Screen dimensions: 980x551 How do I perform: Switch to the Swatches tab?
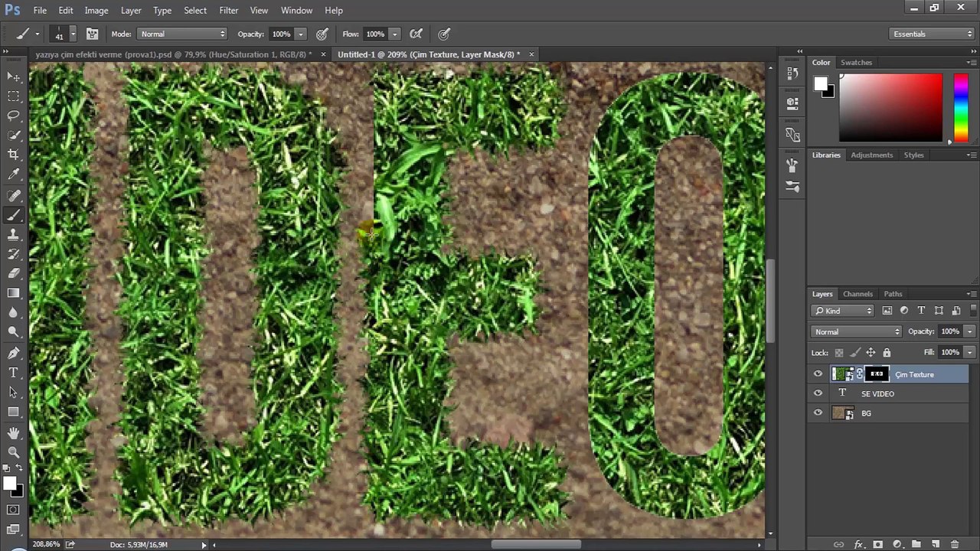tap(856, 63)
